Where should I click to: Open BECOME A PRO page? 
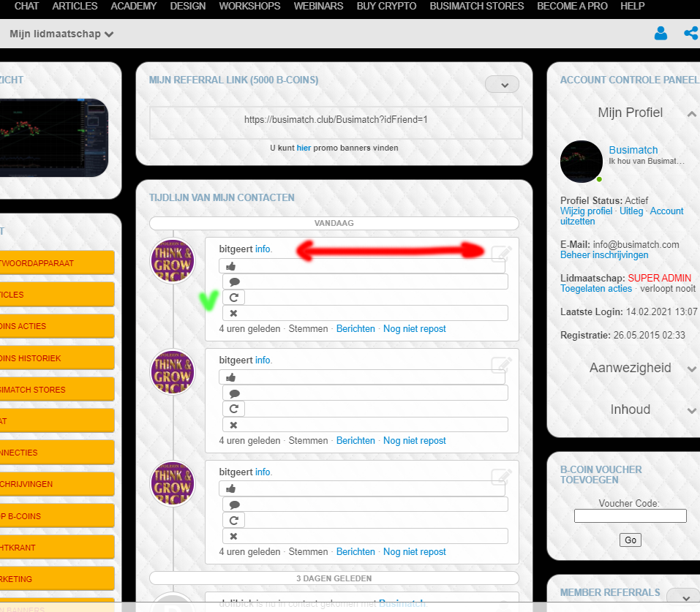click(572, 7)
